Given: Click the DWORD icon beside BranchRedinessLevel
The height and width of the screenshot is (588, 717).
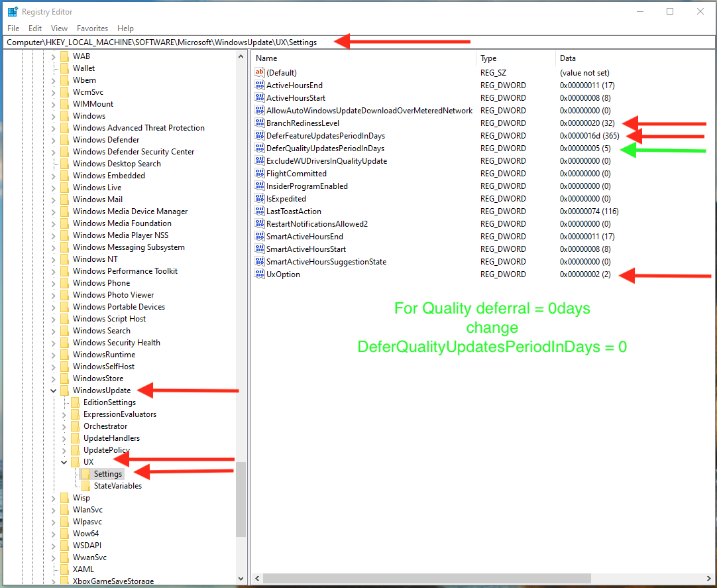Looking at the screenshot, I should (x=260, y=123).
